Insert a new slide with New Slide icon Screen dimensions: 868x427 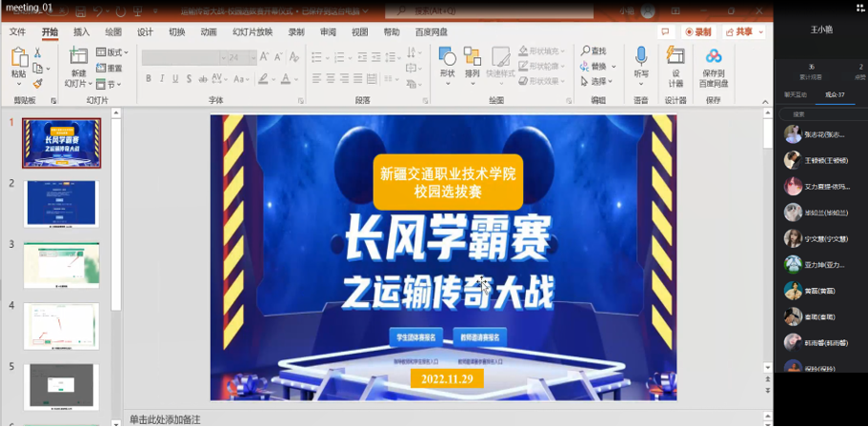(x=77, y=58)
